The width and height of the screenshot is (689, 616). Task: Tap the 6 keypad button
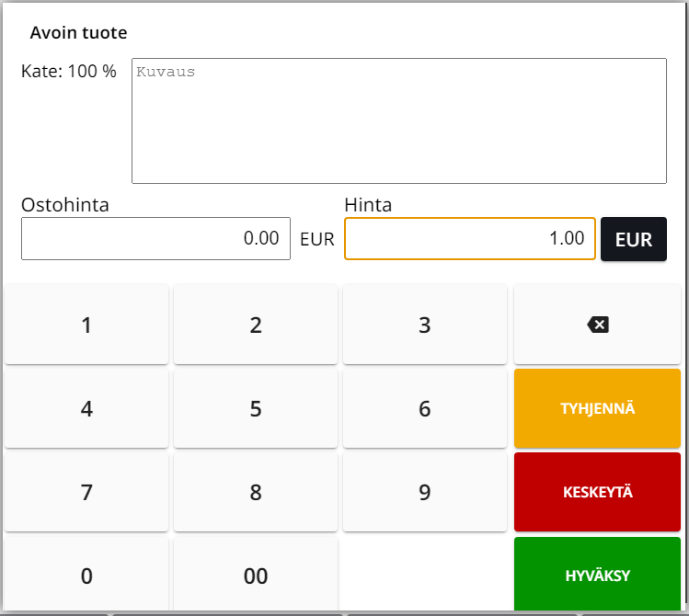click(x=424, y=409)
